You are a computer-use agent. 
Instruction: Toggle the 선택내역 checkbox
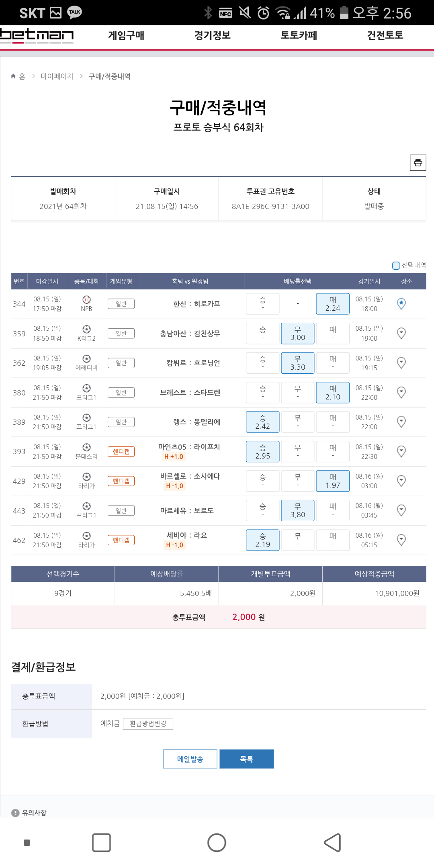click(x=396, y=265)
